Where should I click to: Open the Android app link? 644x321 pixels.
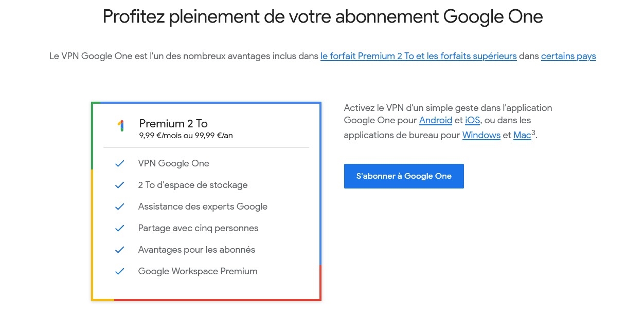pos(435,120)
